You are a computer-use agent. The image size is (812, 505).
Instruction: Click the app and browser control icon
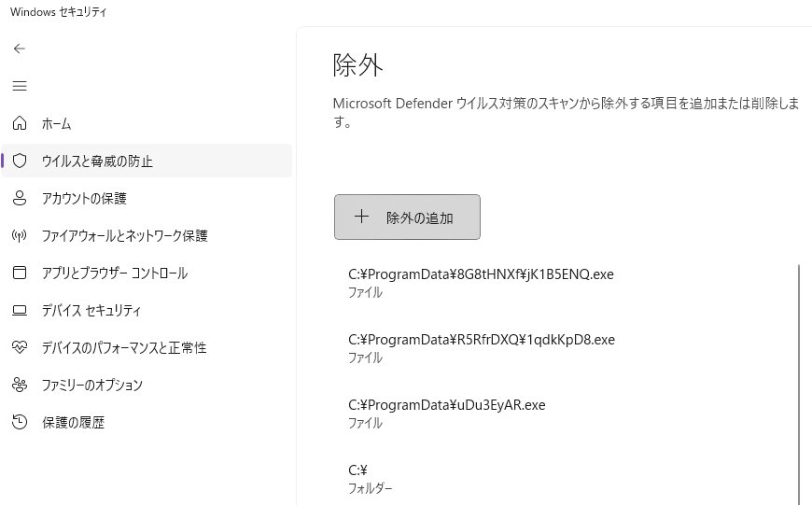click(20, 273)
